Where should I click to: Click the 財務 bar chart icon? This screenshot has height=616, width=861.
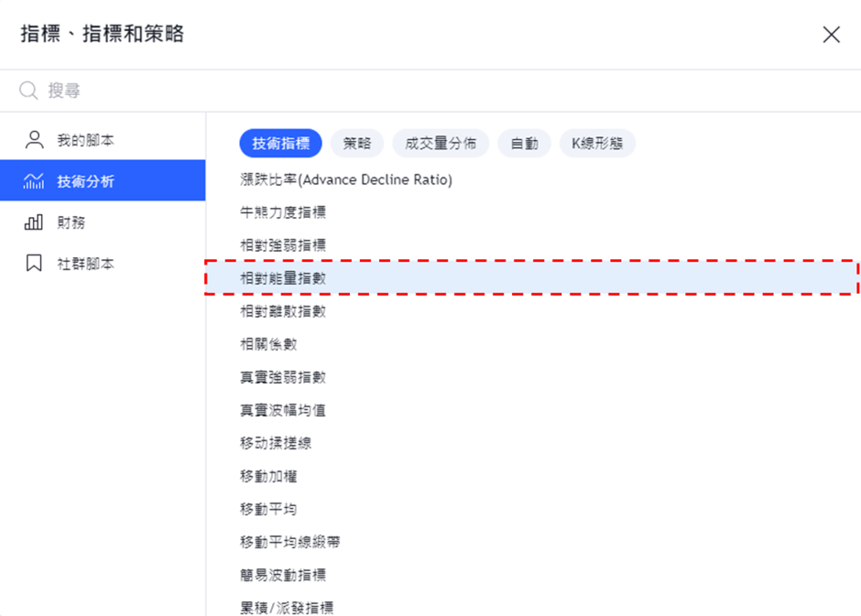click(34, 222)
